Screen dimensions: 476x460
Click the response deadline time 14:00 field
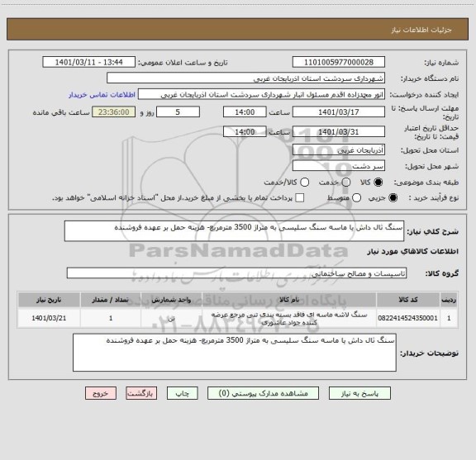pyautogui.click(x=245, y=112)
